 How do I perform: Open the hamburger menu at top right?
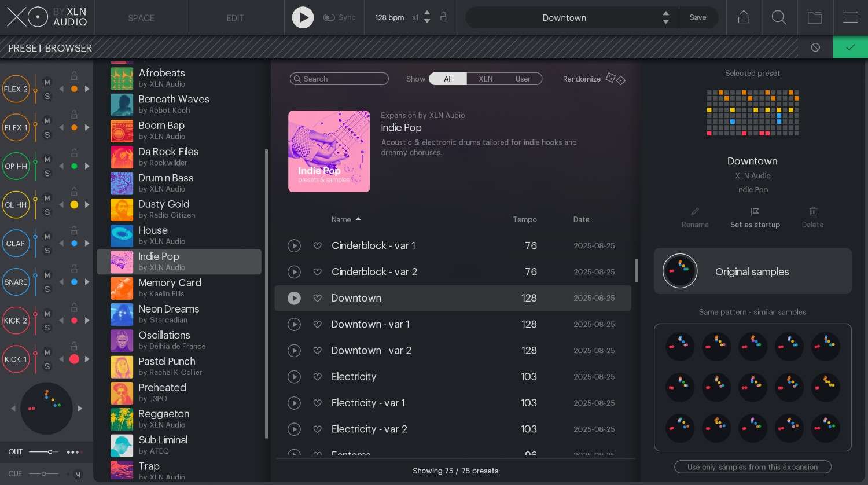click(x=850, y=17)
